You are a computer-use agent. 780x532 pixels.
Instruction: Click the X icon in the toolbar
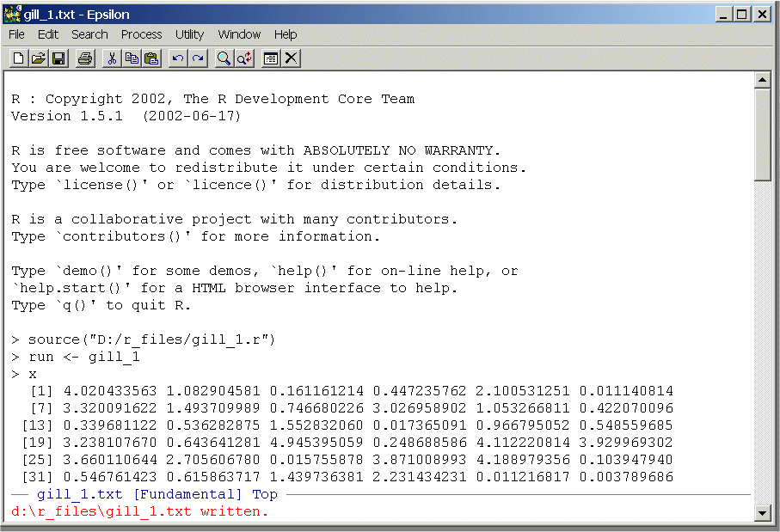(292, 58)
